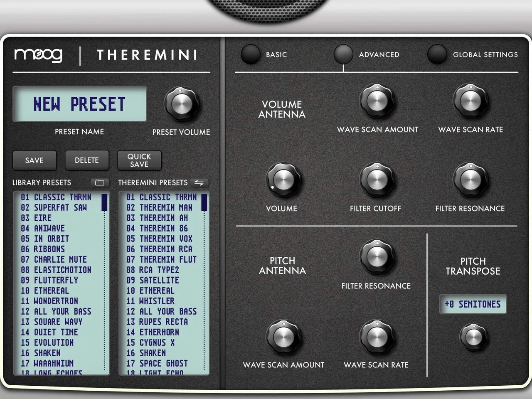532x399 pixels.
Task: Select Theremini preset 16 SHAKEN
Action: pyautogui.click(x=146, y=353)
